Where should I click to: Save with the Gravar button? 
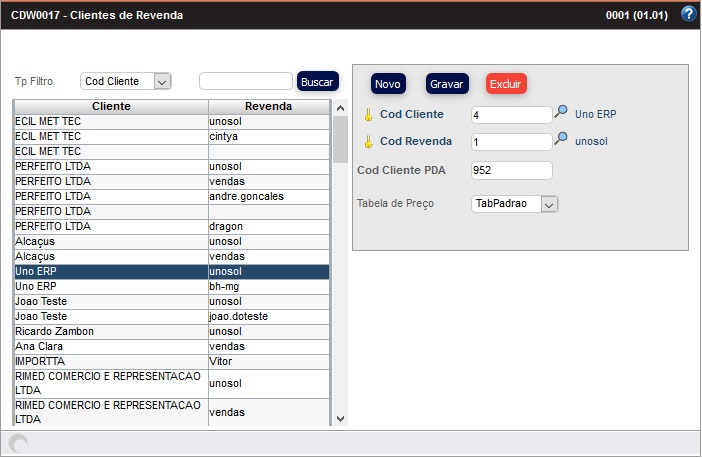tap(447, 84)
